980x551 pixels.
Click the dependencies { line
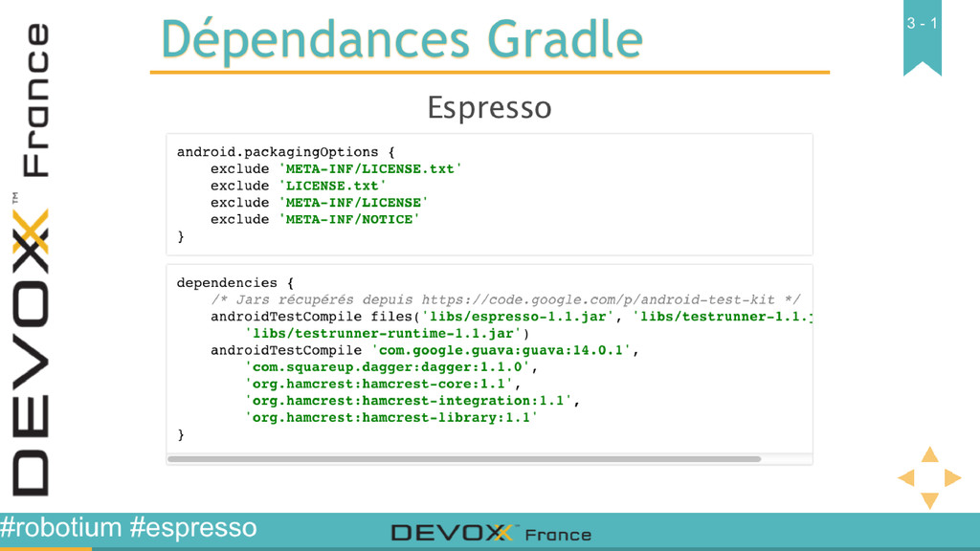[x=235, y=282]
